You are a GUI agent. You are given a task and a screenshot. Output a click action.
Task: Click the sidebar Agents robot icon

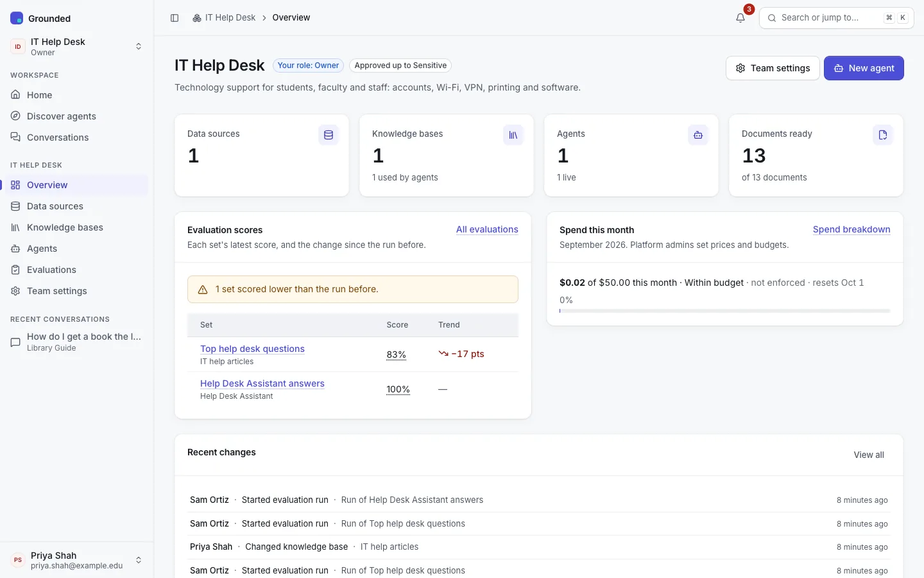click(x=15, y=248)
